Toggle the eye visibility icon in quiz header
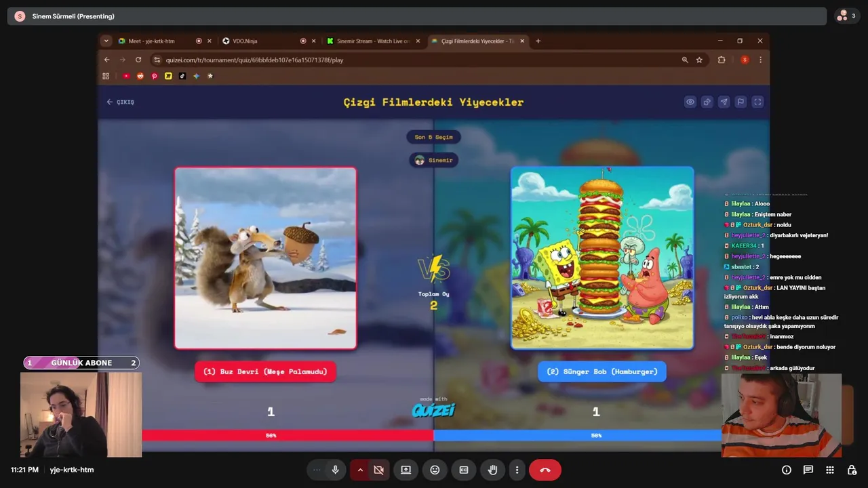Image resolution: width=868 pixels, height=488 pixels. 690,102
